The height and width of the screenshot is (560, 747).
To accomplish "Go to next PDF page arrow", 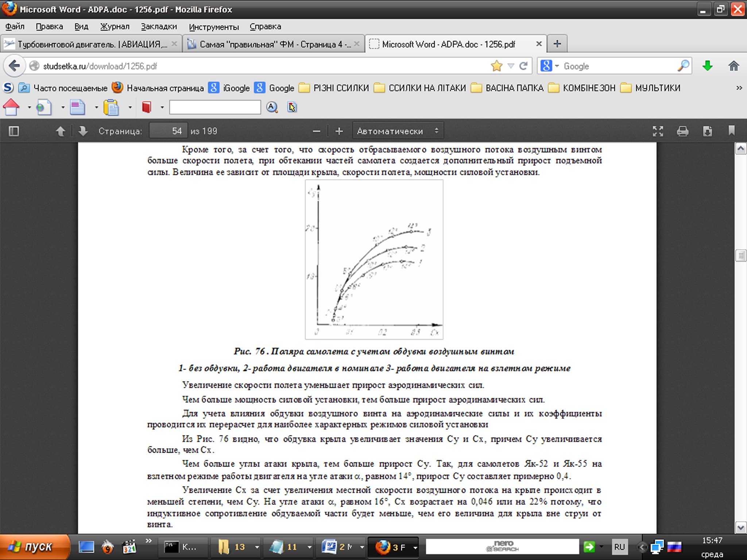I will [83, 131].
